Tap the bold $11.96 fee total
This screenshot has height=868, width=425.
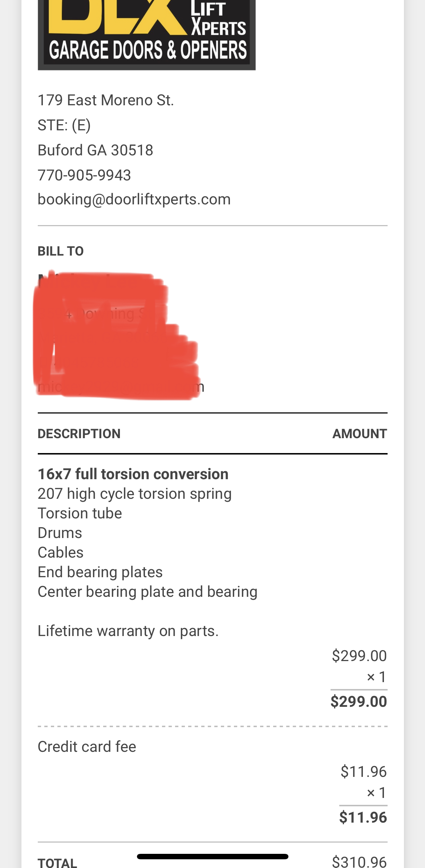(x=363, y=818)
